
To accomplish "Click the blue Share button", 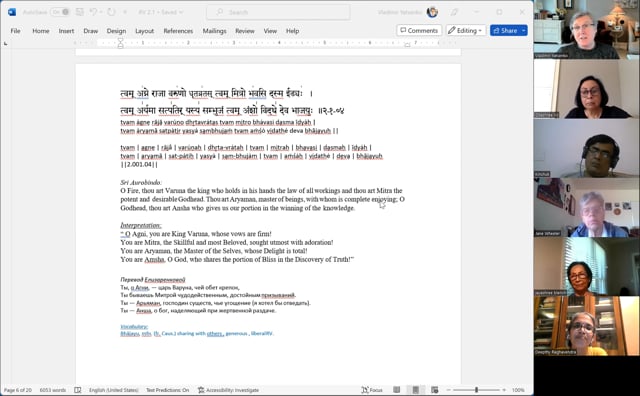I will pyautogui.click(x=505, y=31).
